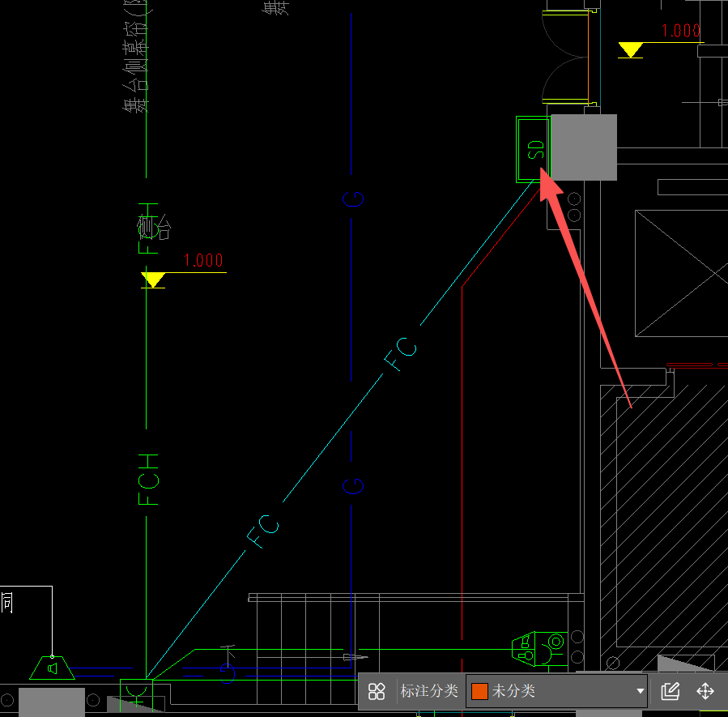Click the edit annotation pencil icon
The height and width of the screenshot is (717, 728).
coord(670,691)
